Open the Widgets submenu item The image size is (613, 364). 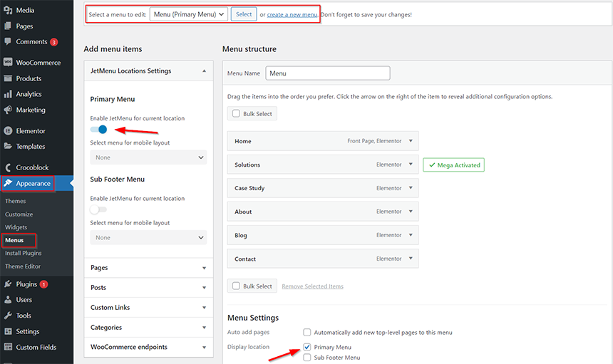(x=16, y=227)
